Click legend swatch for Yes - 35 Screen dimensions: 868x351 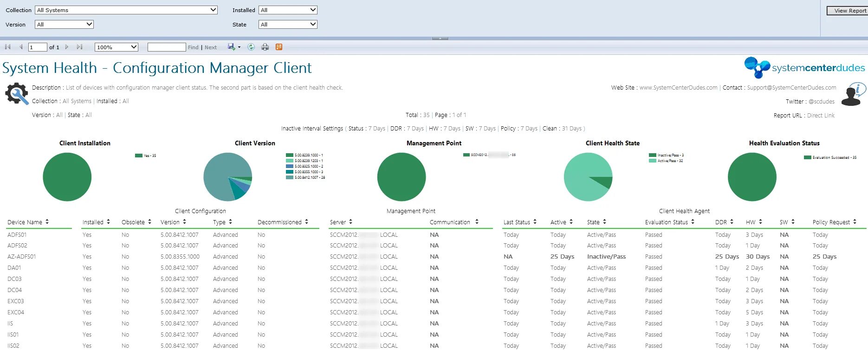click(x=139, y=156)
